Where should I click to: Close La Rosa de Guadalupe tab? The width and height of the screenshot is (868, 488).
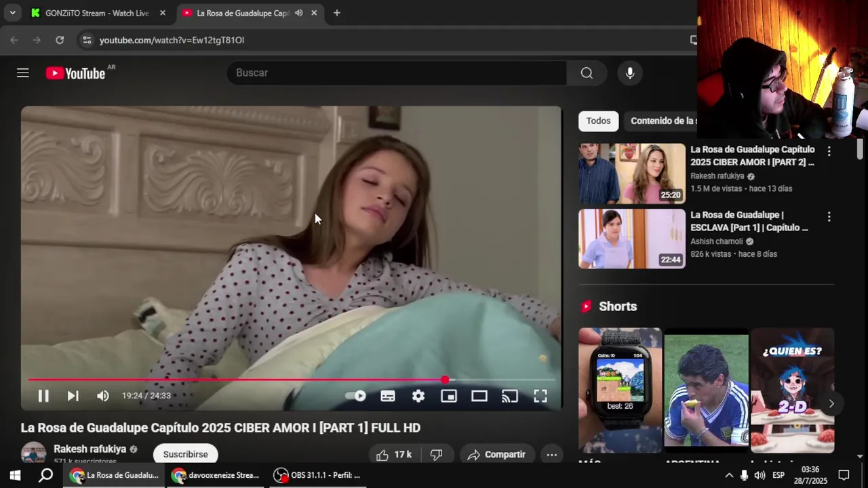coord(313,13)
